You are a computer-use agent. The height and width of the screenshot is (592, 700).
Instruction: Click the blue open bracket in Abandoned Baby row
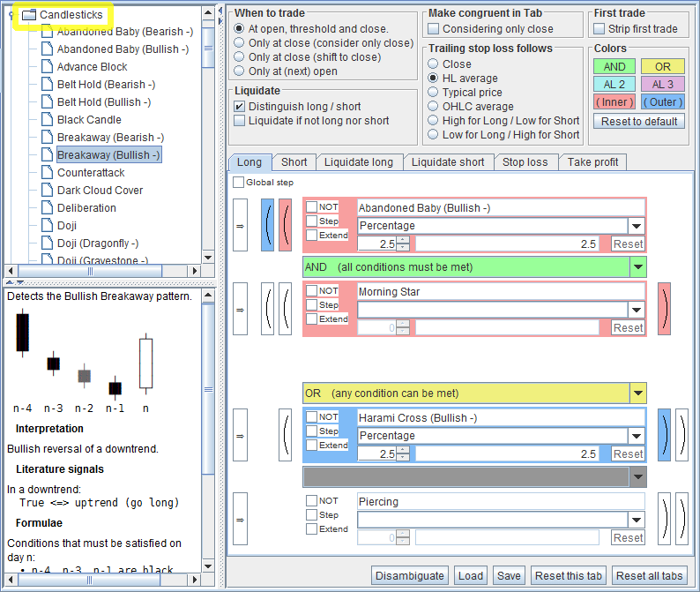coord(267,225)
